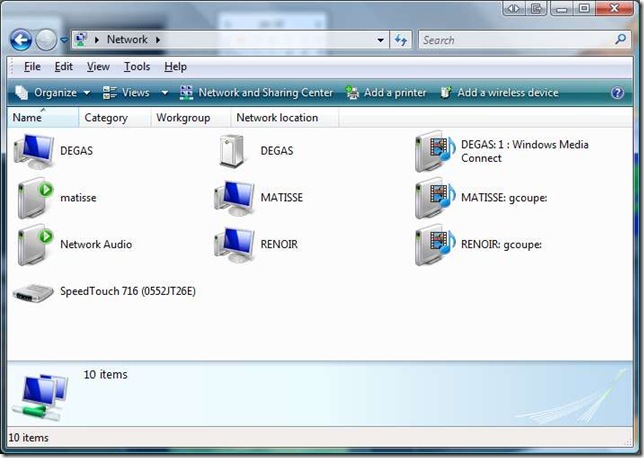Click the title bar button beside Minimize
The height and width of the screenshot is (458, 644).
[536, 8]
